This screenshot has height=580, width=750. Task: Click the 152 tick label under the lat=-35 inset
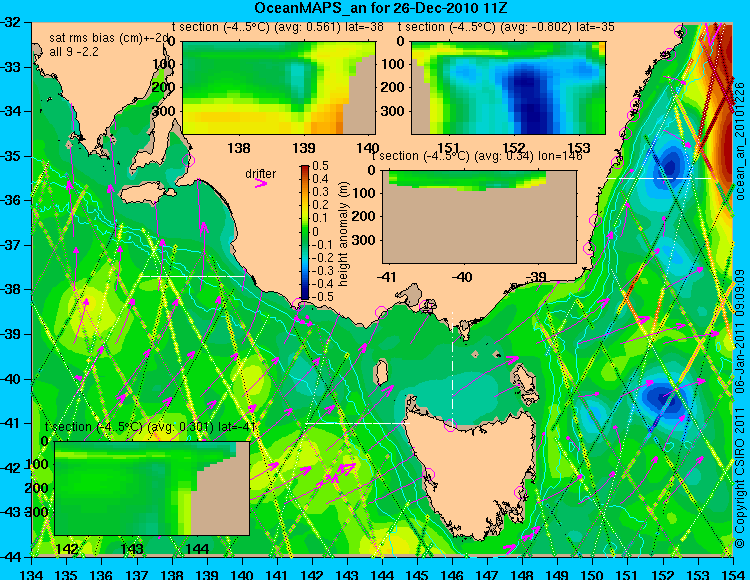(x=514, y=148)
